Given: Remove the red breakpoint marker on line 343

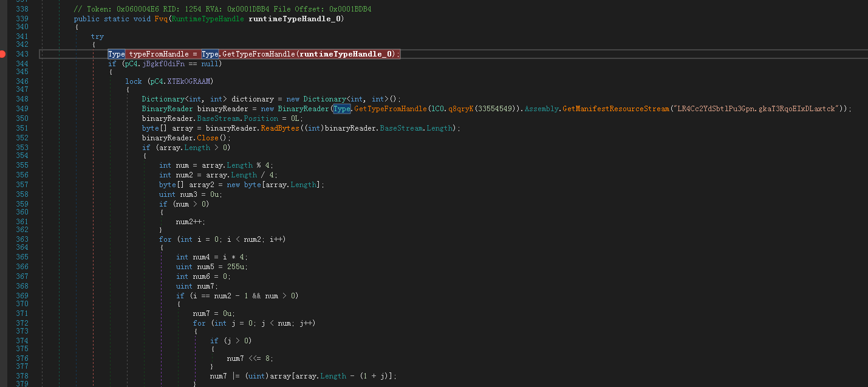Looking at the screenshot, I should click(2, 54).
